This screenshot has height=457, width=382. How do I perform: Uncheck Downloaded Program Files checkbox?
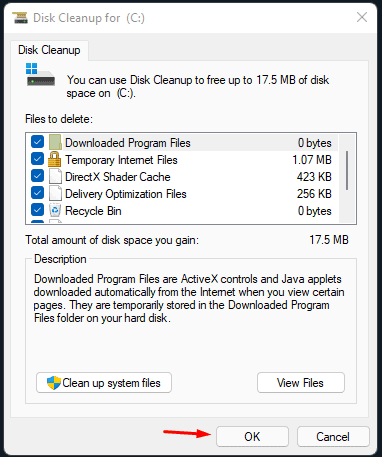tap(37, 142)
